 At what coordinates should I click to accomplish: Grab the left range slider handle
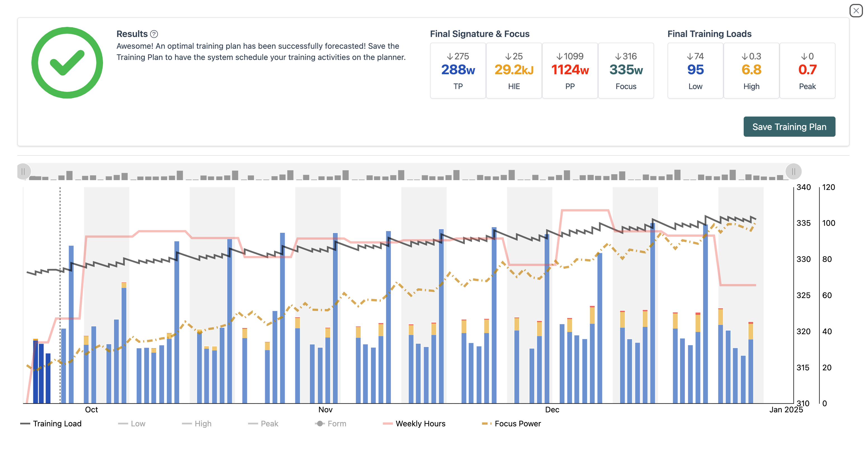pos(23,171)
